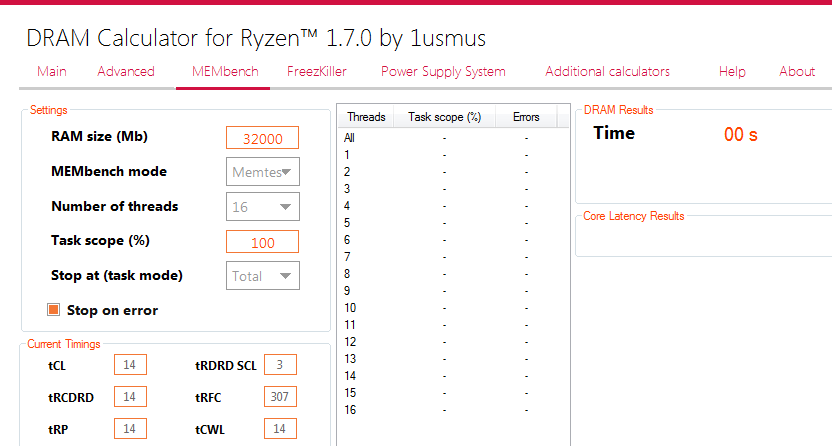
Task: Click the Task scope (%) column header
Action: coord(444,117)
